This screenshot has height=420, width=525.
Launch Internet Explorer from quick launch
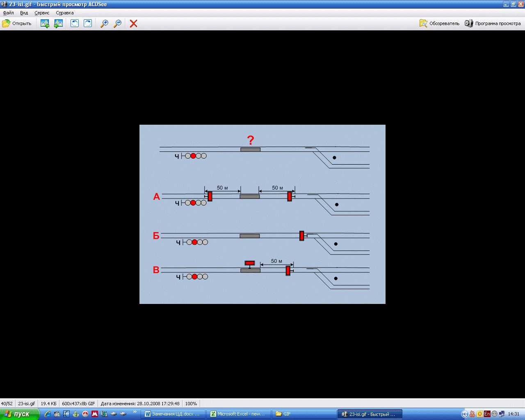[48, 414]
